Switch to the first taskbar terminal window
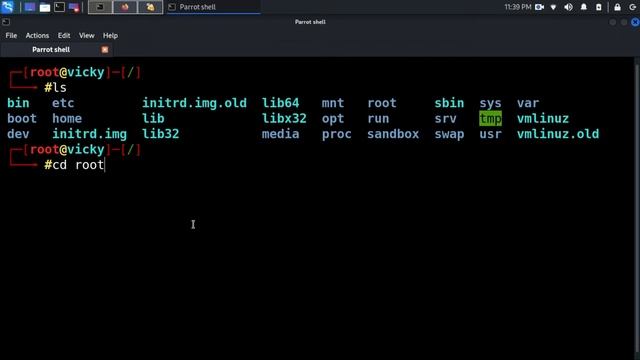The height and width of the screenshot is (360, 640). 100,7
